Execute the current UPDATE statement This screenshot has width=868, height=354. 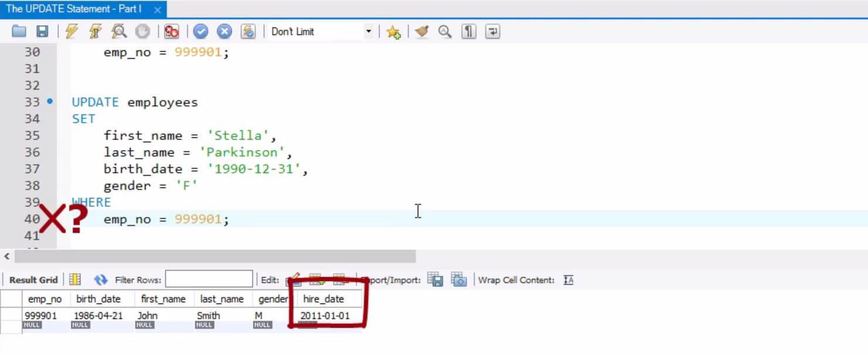[x=96, y=31]
